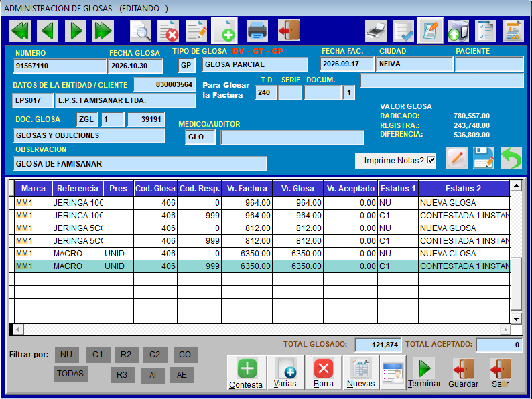This screenshot has width=532, height=399.
Task: Click the delete document red X icon
Action: point(168,31)
